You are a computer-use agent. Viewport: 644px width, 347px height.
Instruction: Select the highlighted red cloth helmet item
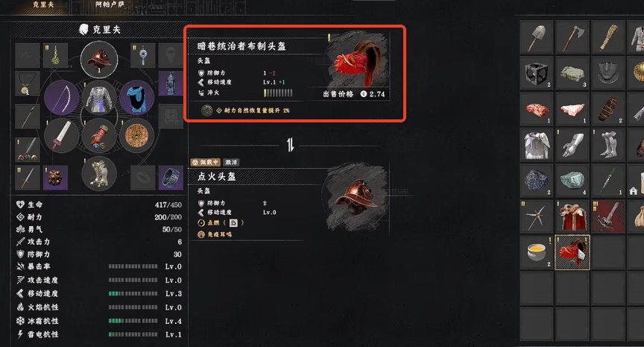[572, 252]
